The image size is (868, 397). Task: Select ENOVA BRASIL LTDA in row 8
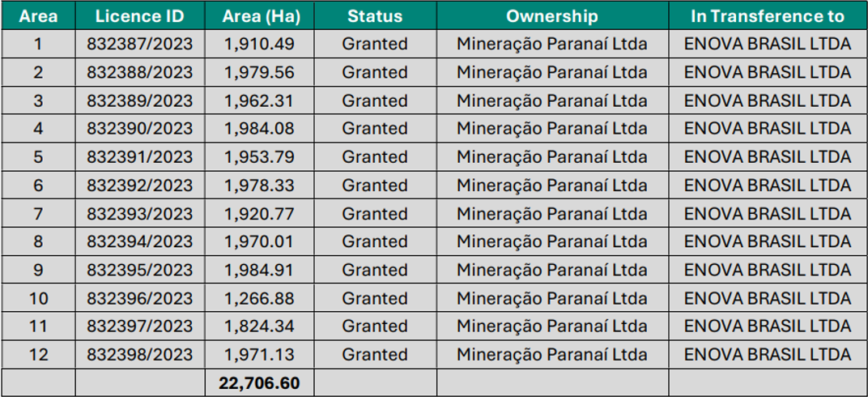click(768, 241)
